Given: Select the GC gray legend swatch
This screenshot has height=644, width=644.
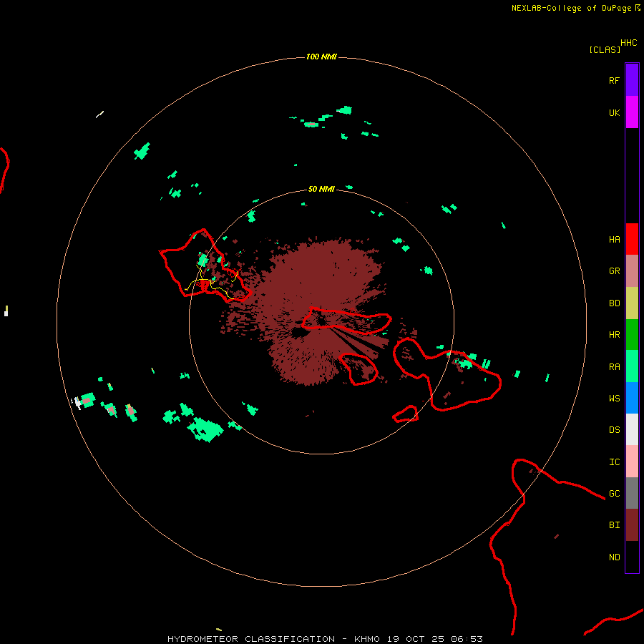Looking at the screenshot, I should point(632,493).
